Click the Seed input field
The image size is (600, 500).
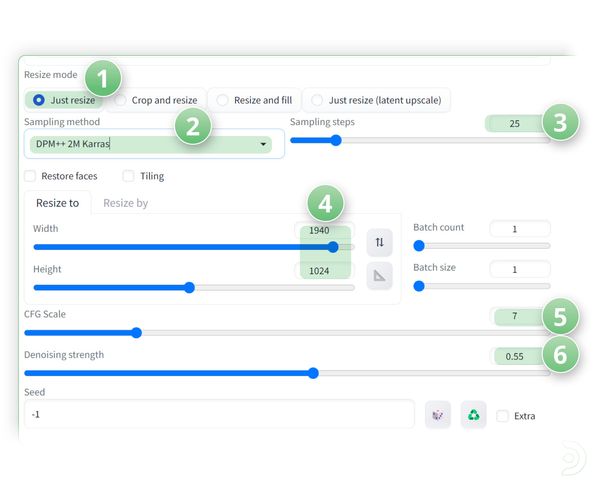220,414
